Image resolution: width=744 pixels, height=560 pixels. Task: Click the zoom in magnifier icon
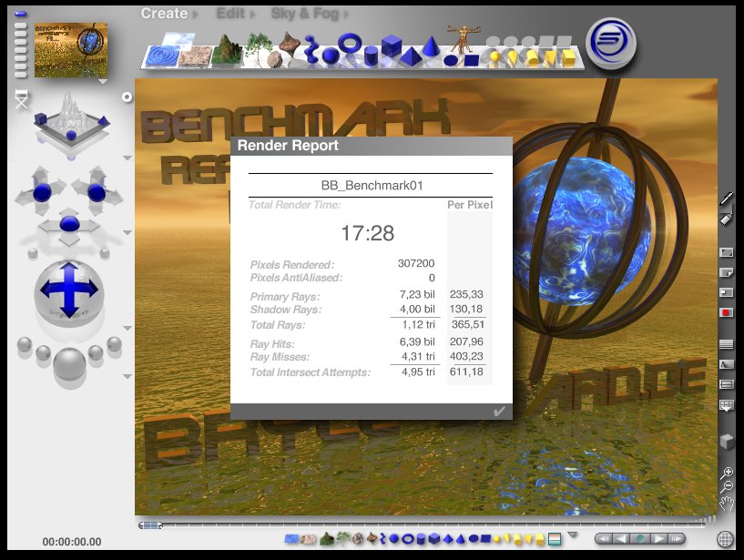[x=727, y=473]
